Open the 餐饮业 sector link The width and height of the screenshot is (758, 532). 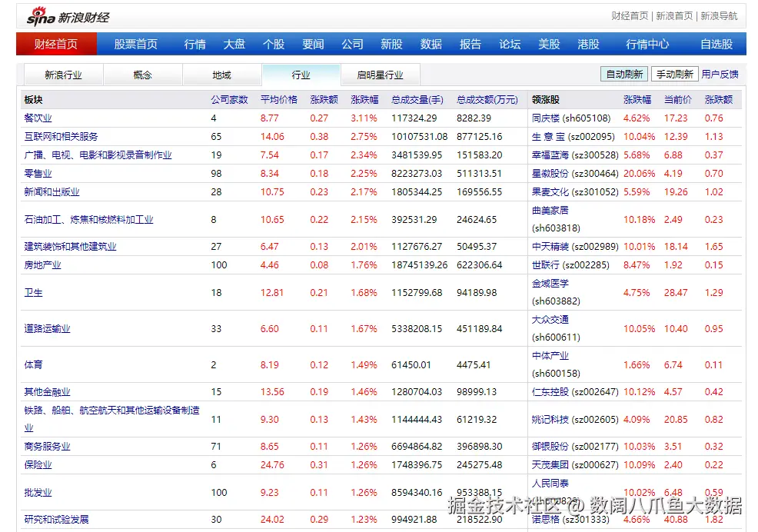click(38, 118)
